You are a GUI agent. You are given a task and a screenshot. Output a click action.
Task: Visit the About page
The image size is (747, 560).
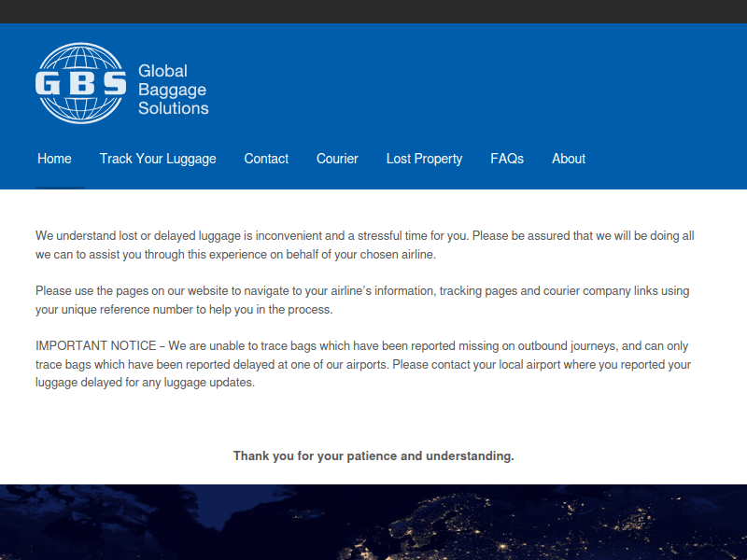pos(568,159)
